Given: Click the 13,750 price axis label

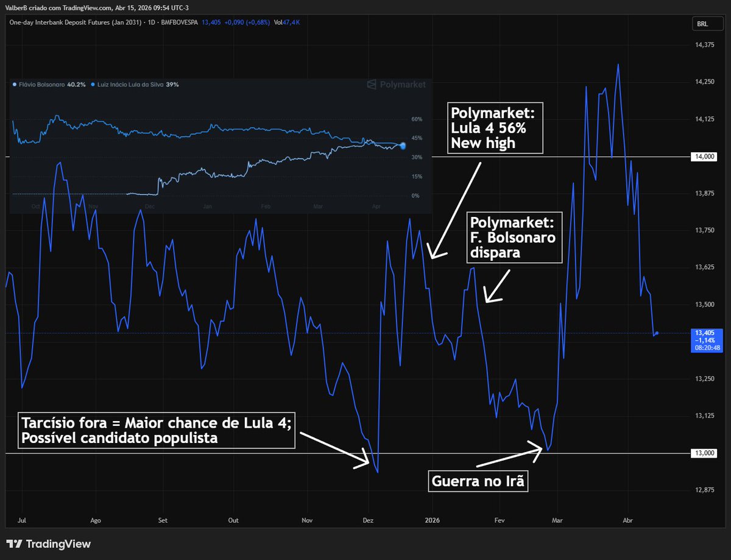Looking at the screenshot, I should 704,230.
